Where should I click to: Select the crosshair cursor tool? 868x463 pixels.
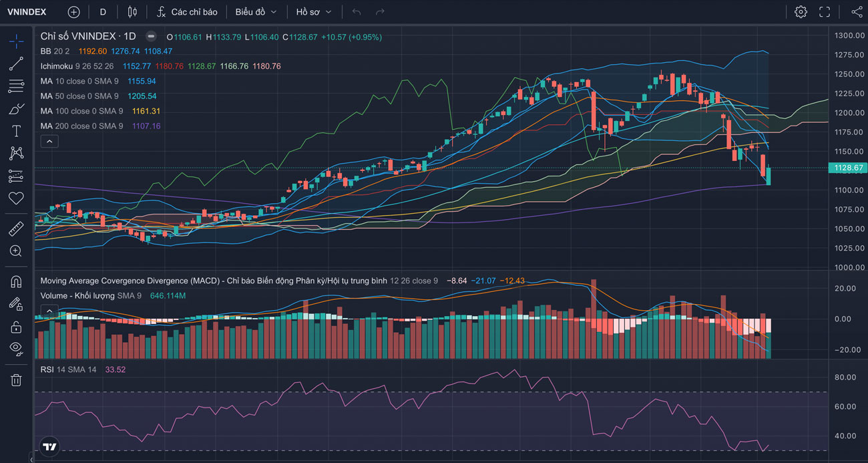click(16, 41)
